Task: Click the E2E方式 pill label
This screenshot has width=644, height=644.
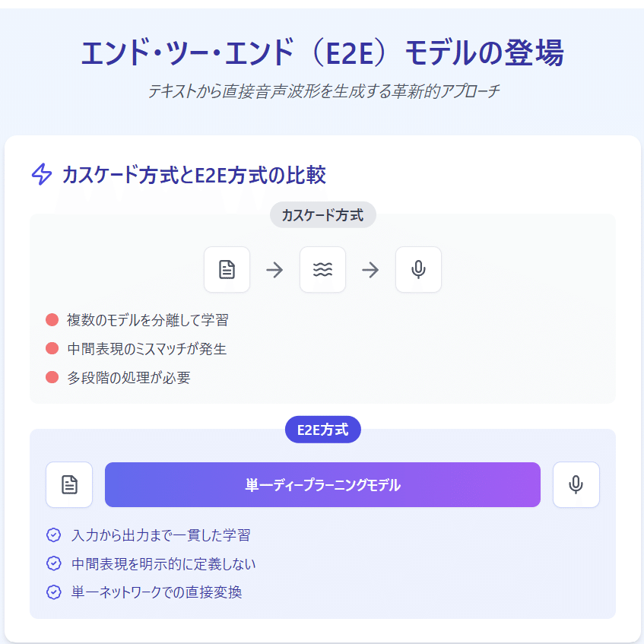Action: point(322,430)
